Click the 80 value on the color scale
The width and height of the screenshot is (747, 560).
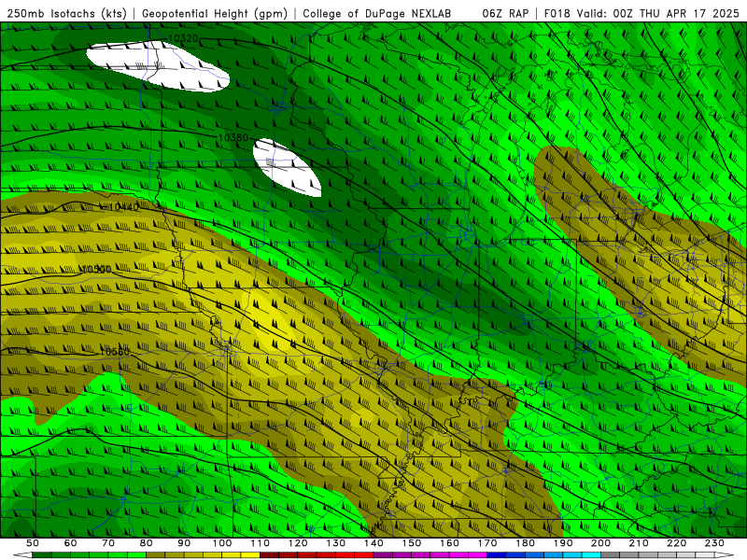[x=147, y=543]
